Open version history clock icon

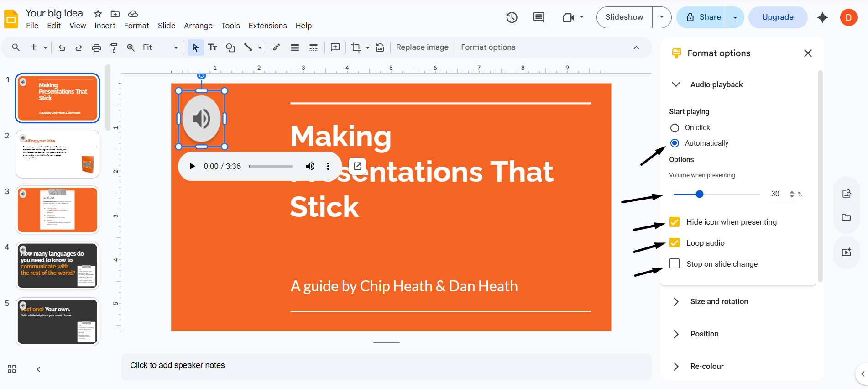(x=512, y=17)
